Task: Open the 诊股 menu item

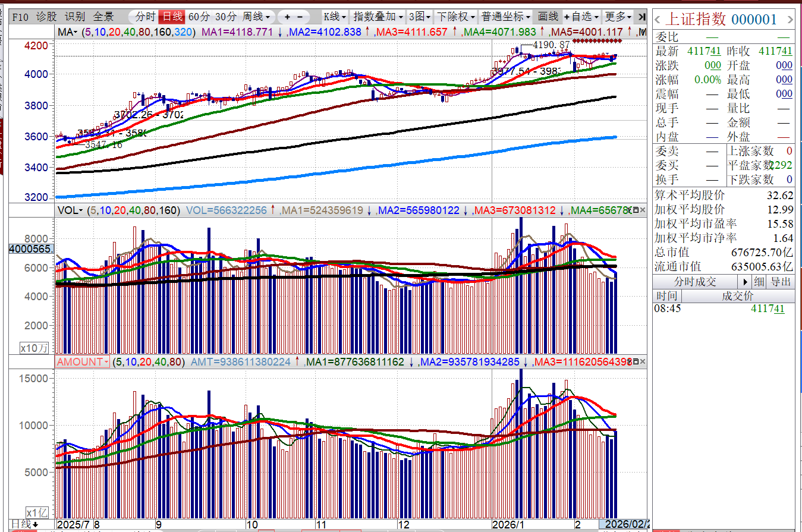Action: click(46, 17)
